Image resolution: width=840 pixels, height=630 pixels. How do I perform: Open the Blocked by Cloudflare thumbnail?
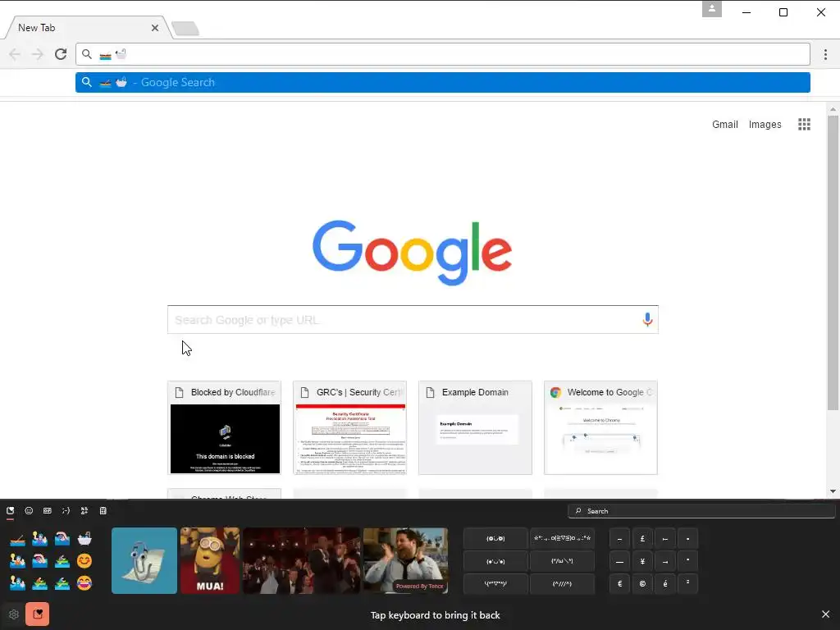(x=225, y=427)
